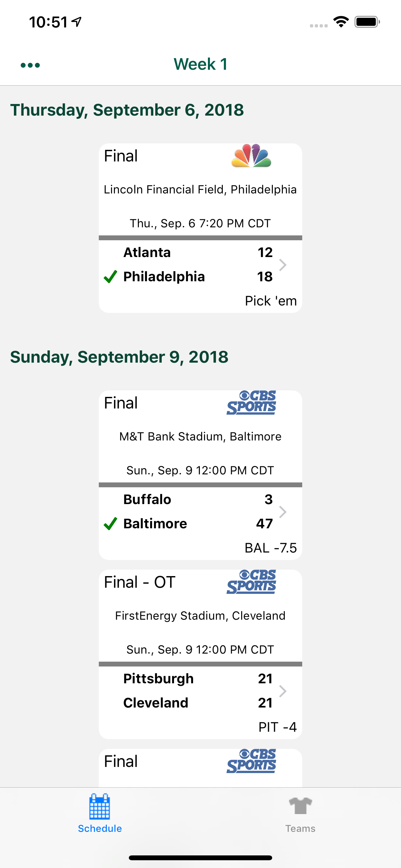Expand the Buffalo-Baltimore game details chevron
This screenshot has height=868, width=401.
(x=283, y=512)
